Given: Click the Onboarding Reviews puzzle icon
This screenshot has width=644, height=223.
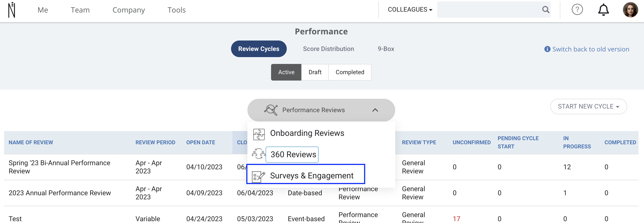Looking at the screenshot, I should point(259,134).
